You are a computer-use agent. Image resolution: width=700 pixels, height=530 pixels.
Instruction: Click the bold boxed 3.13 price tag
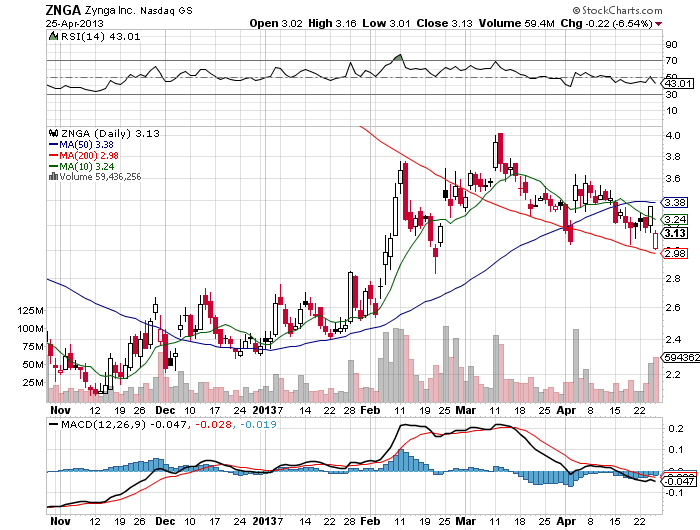pyautogui.click(x=675, y=233)
